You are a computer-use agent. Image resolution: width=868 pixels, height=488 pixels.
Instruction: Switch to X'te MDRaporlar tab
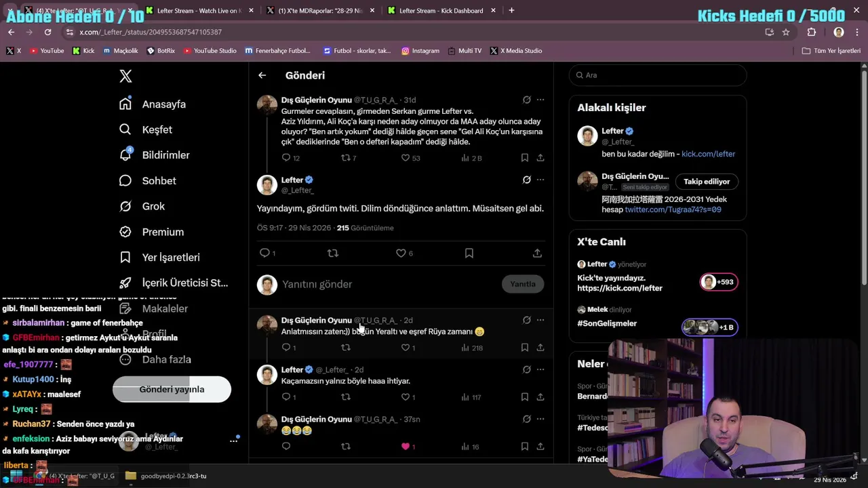tap(320, 10)
